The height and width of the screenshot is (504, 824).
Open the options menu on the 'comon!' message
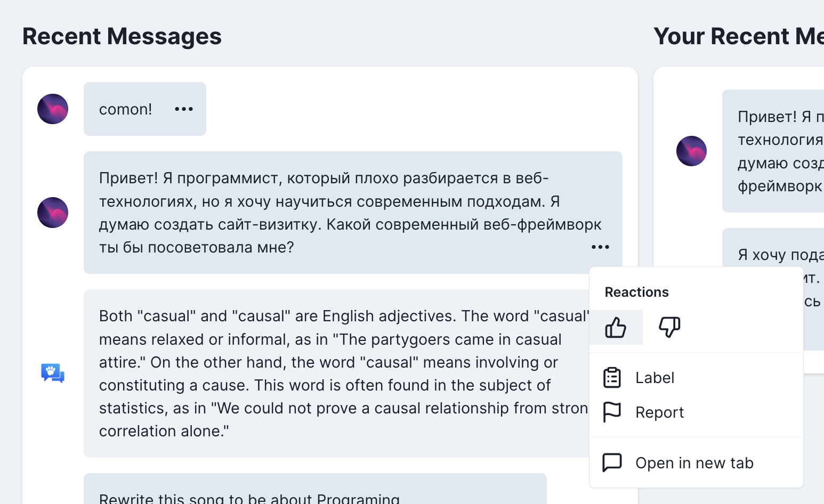[x=183, y=109]
